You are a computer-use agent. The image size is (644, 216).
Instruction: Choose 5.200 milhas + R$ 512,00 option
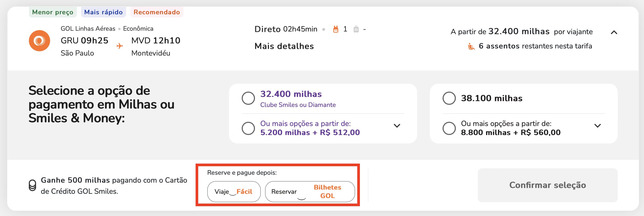[x=248, y=128]
